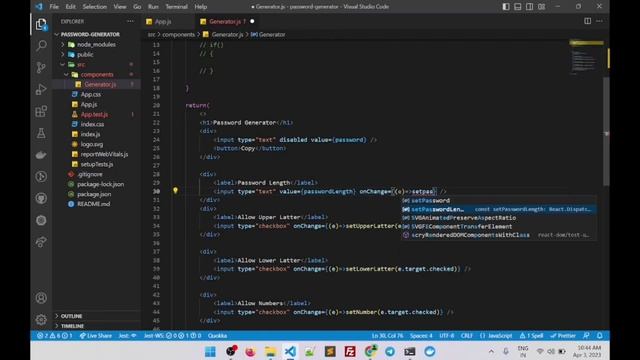Open the Extensions view
640x360 pixels.
41,111
